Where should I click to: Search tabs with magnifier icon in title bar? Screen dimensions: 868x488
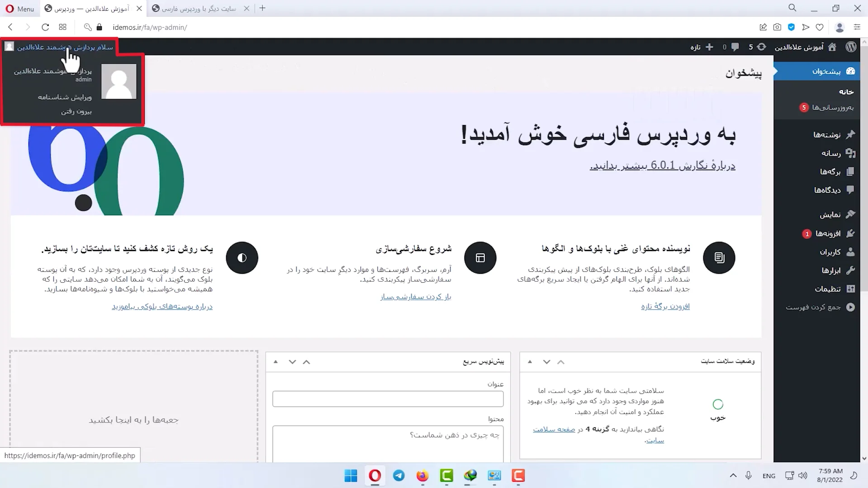(792, 8)
